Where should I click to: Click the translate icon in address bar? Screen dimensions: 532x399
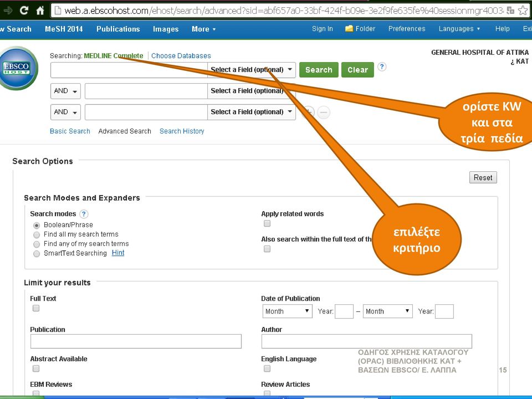(510, 11)
